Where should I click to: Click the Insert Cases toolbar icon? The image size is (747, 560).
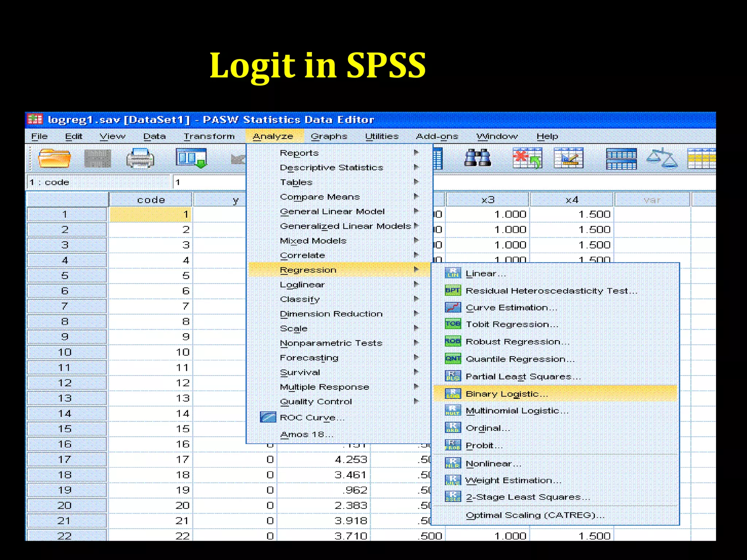click(x=527, y=159)
